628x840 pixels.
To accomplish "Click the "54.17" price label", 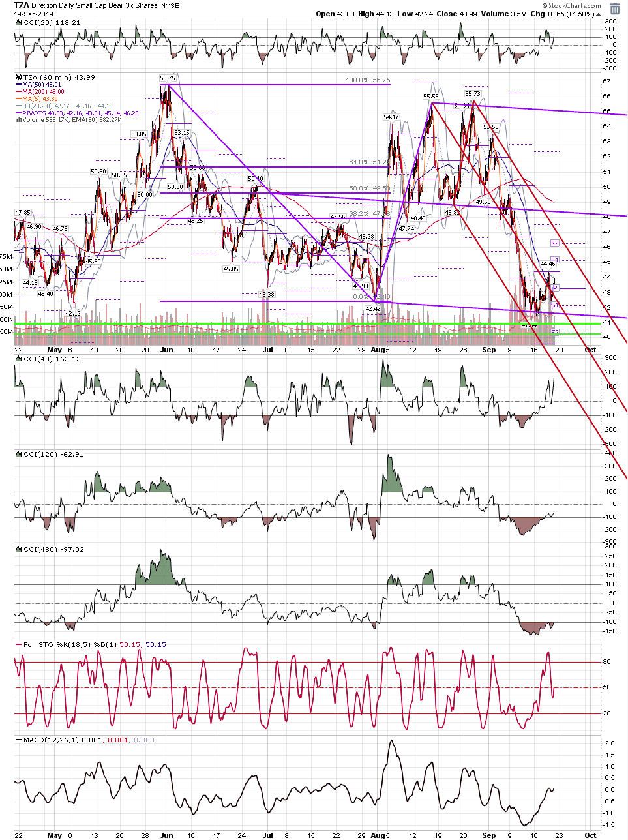I will [391, 117].
